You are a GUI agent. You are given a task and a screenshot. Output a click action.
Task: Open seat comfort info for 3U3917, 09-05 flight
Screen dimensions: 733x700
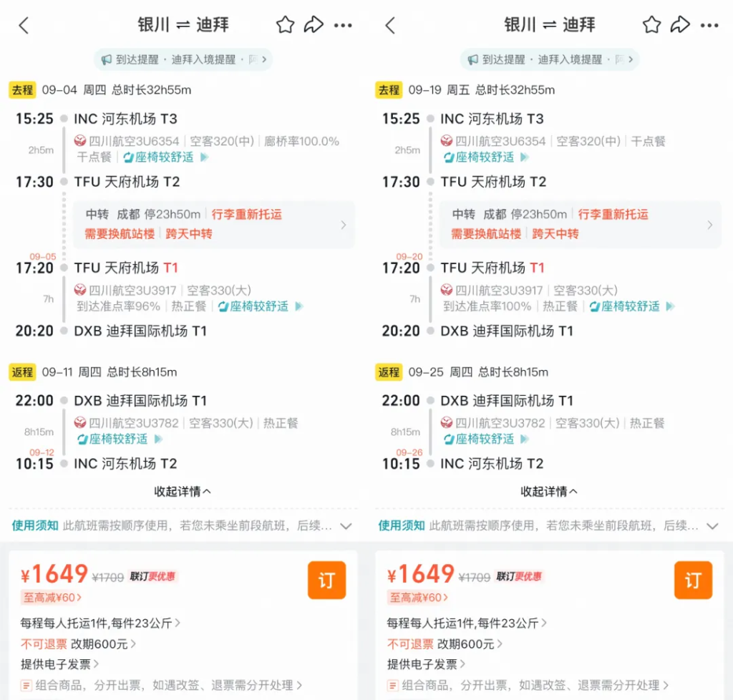point(260,306)
